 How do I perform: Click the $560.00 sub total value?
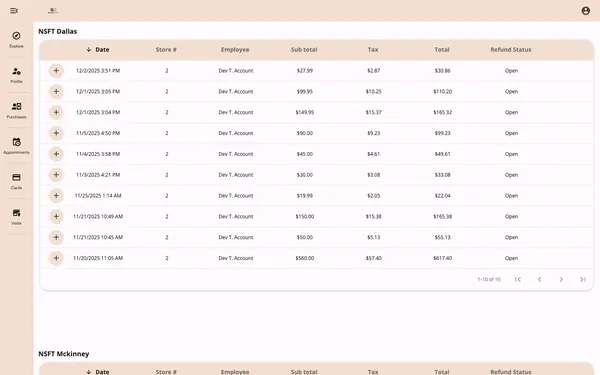click(305, 258)
